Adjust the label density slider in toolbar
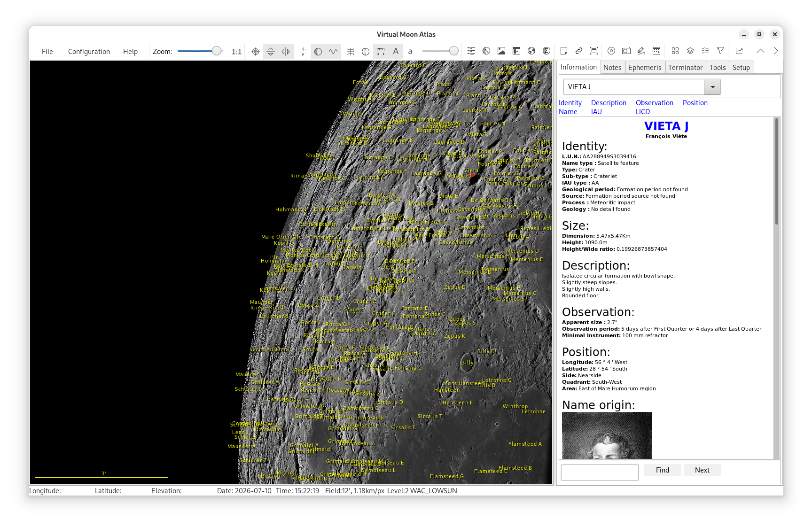The width and height of the screenshot is (812, 527). pos(440,51)
